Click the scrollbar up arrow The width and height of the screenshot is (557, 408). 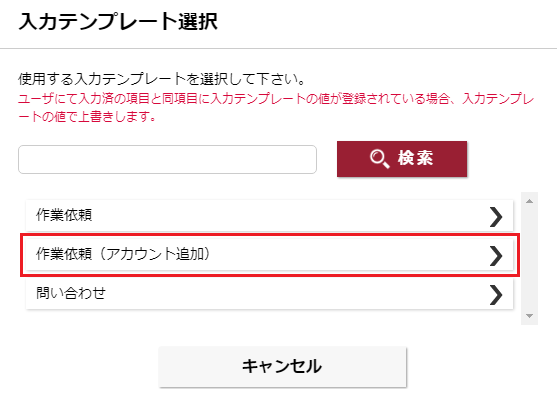coord(529,201)
